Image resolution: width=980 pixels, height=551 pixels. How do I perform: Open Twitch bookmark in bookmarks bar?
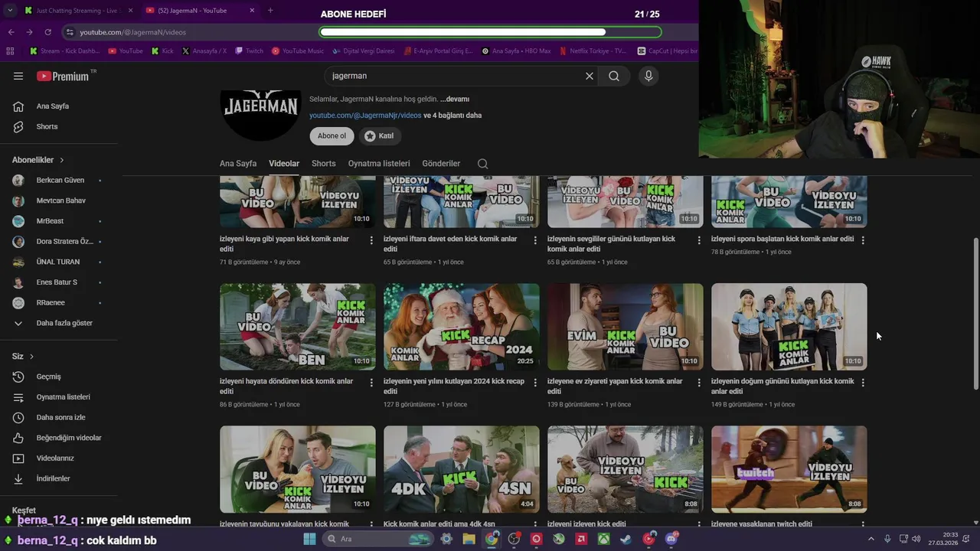coord(249,51)
